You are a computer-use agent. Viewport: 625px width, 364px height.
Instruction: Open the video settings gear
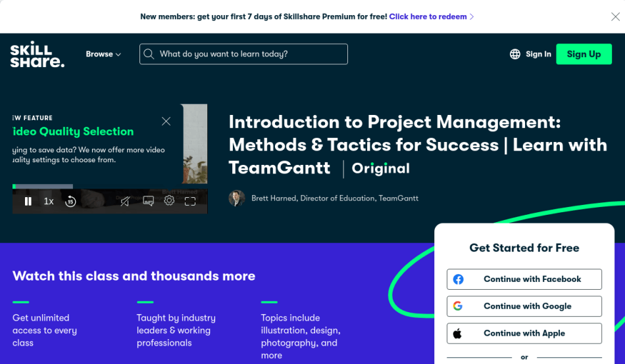tap(169, 200)
